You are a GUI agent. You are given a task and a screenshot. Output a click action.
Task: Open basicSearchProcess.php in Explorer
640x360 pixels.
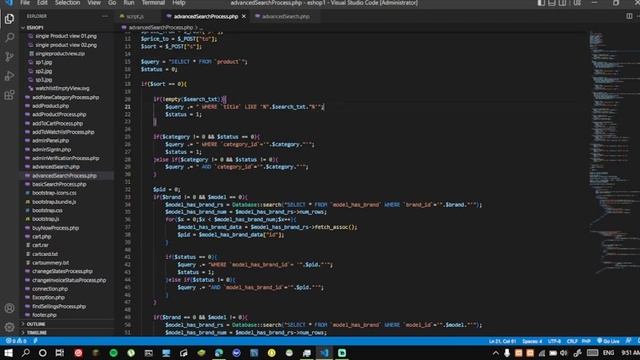(x=67, y=184)
